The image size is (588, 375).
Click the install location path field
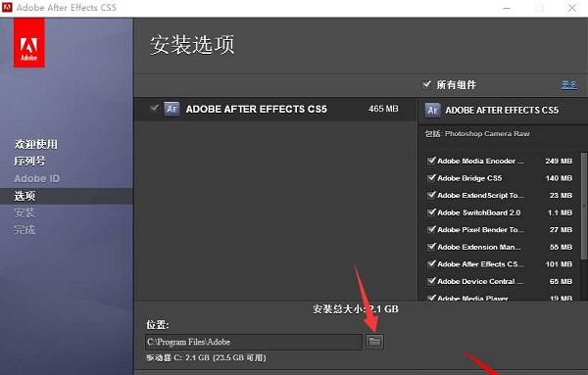point(254,342)
